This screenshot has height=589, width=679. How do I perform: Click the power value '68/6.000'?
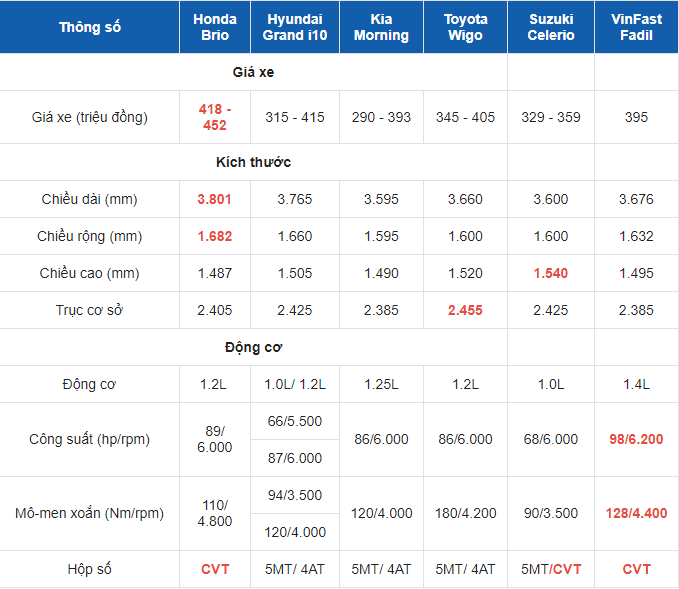tap(551, 439)
